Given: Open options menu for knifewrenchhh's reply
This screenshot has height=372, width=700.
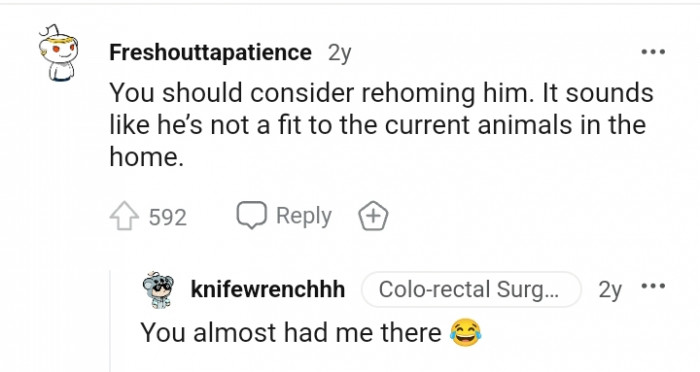Looking at the screenshot, I should (653, 286).
